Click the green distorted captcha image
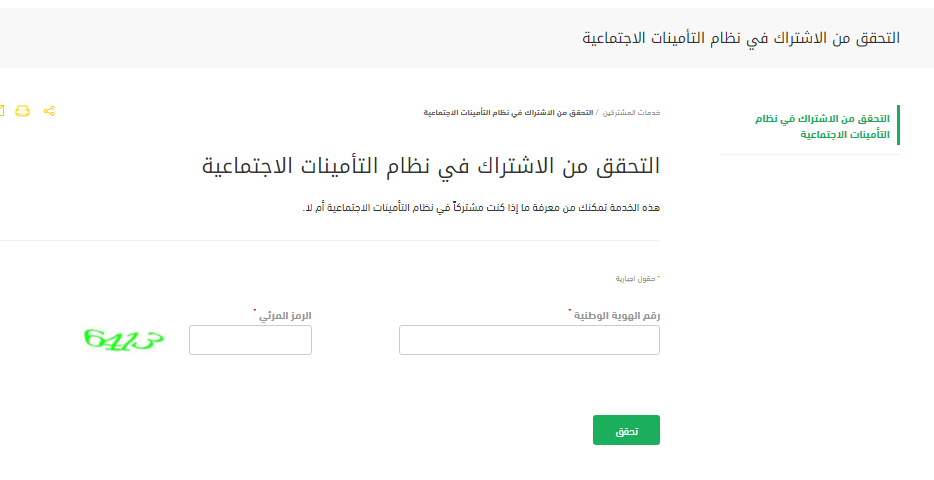This screenshot has width=934, height=480. click(123, 340)
